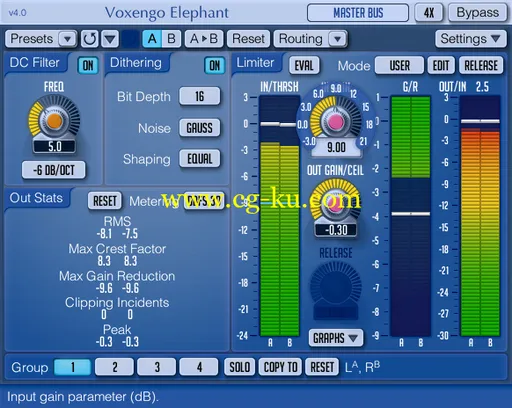Open the GRAPHS dropdown

[x=336, y=338]
